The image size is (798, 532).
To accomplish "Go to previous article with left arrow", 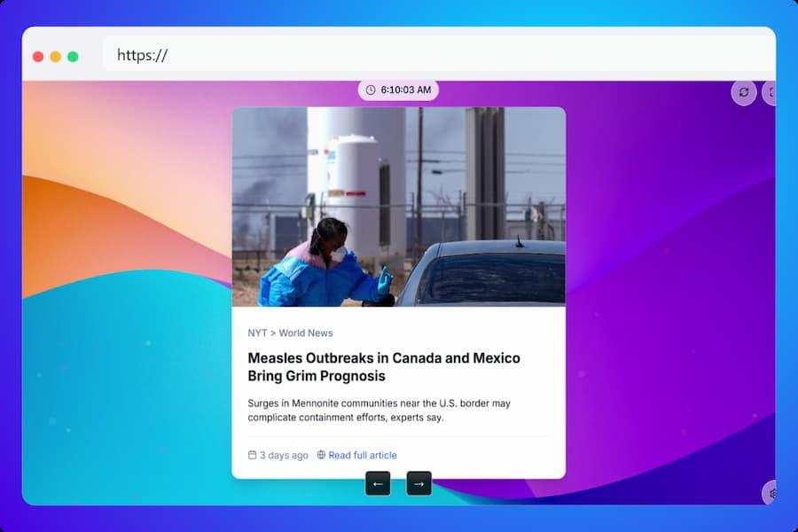I will 378,483.
